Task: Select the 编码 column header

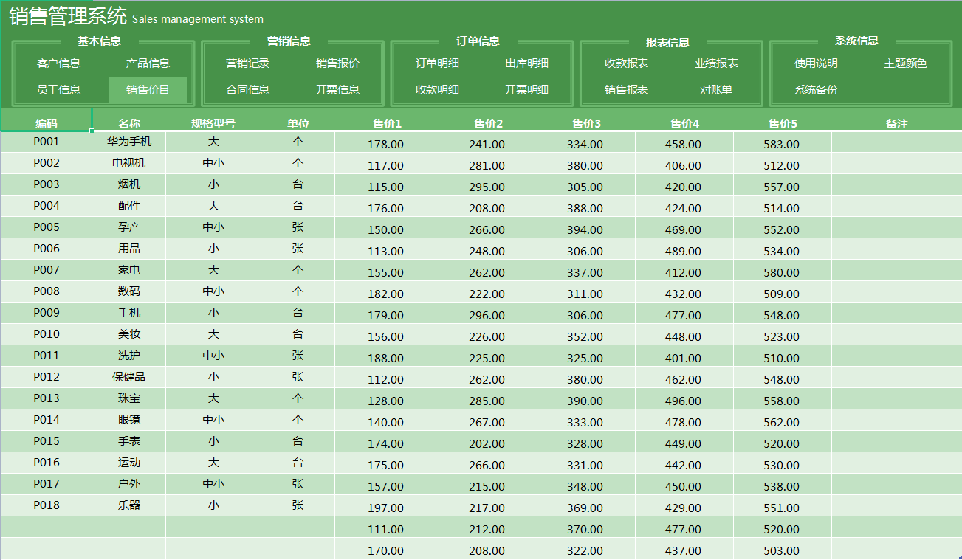Action: click(x=46, y=122)
